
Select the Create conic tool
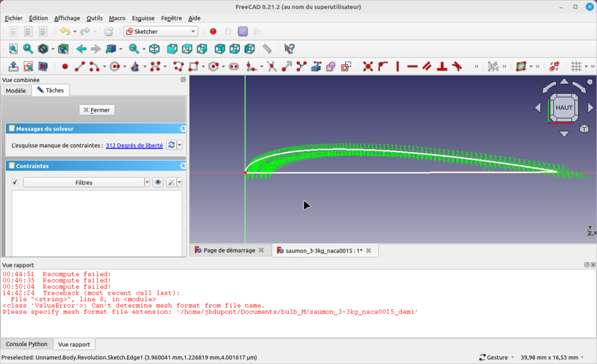(x=135, y=66)
